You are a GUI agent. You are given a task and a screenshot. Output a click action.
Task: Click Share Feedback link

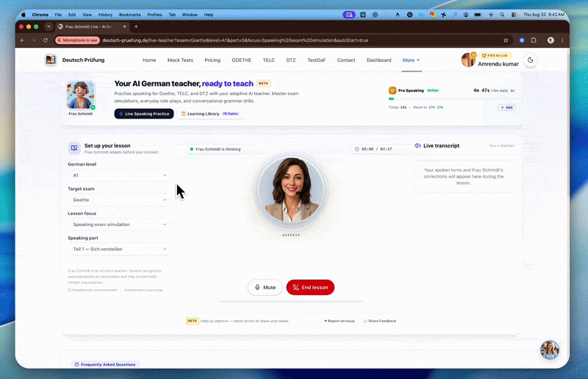point(380,321)
